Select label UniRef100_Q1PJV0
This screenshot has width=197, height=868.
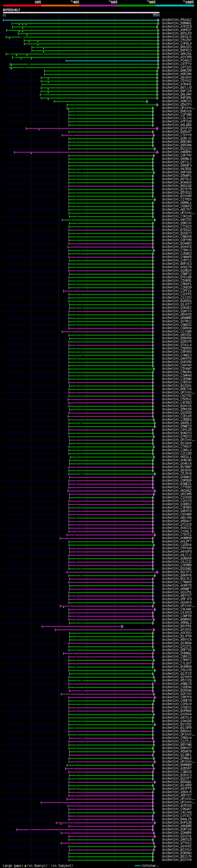[177, 694]
